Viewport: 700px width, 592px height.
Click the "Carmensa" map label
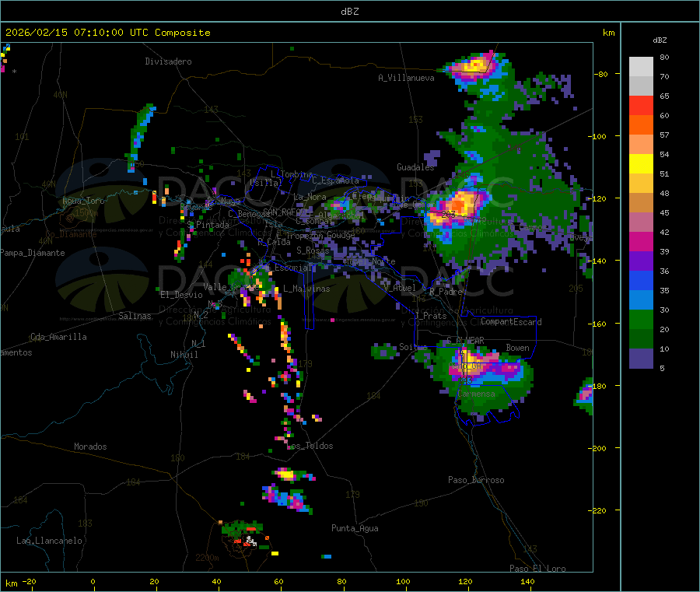click(x=476, y=394)
